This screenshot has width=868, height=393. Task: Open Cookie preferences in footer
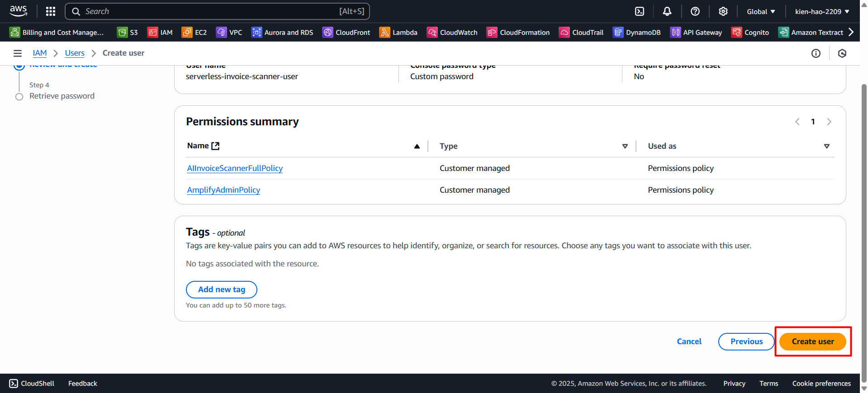pyautogui.click(x=821, y=384)
